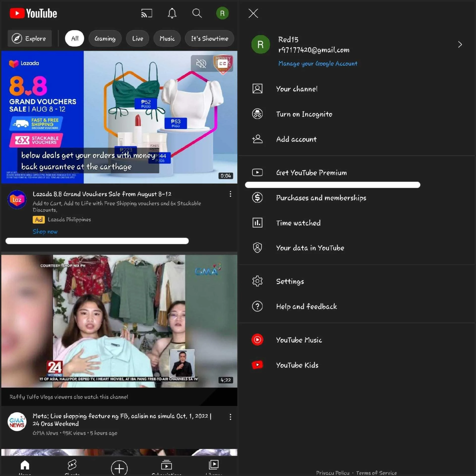
Task: Open the Subscriptions tab icon
Action: [x=166, y=466]
